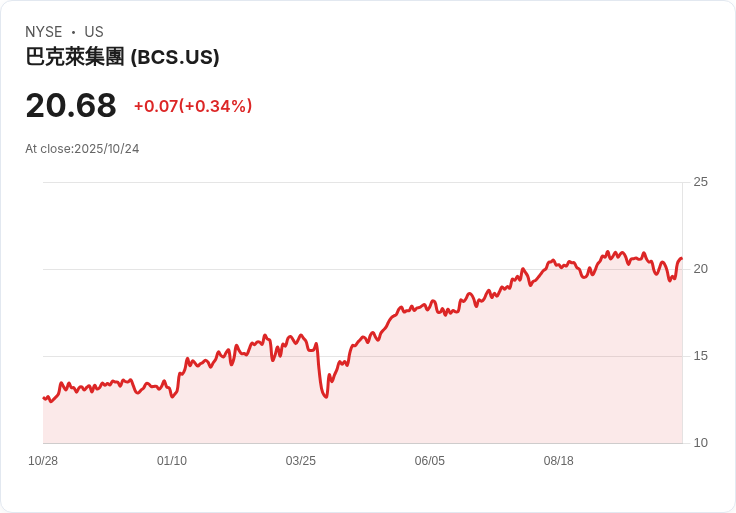736x513 pixels.
Task: Select the 20 y-axis price label
Action: (700, 269)
